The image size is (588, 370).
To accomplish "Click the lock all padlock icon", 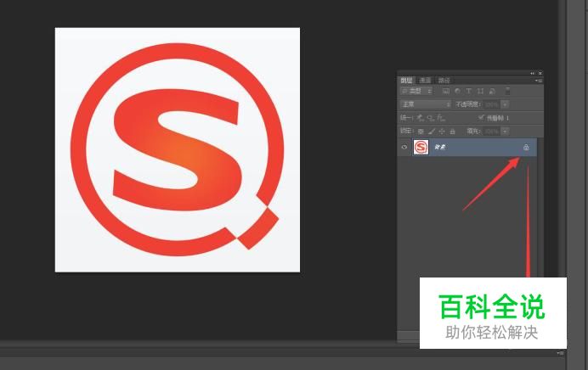I will 453,131.
